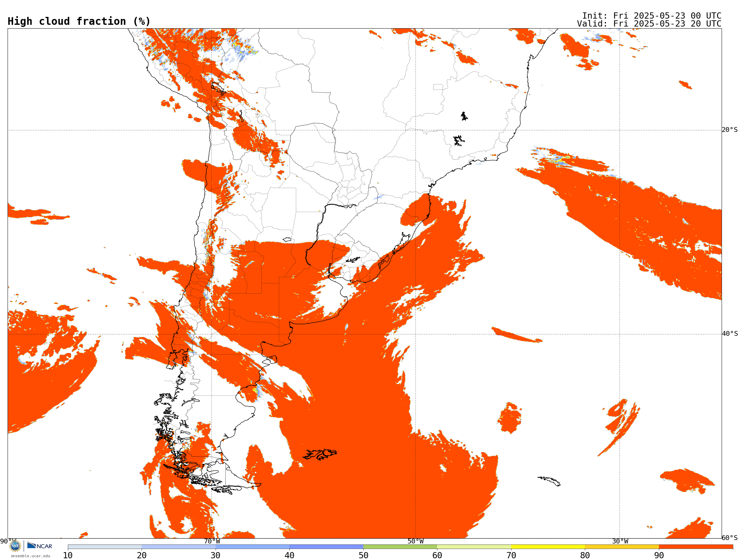Click the 30°W longitude label

[x=620, y=541]
